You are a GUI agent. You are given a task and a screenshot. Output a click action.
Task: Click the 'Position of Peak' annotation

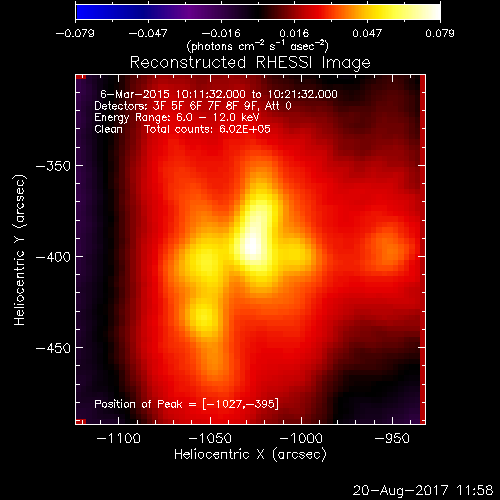(x=186, y=404)
